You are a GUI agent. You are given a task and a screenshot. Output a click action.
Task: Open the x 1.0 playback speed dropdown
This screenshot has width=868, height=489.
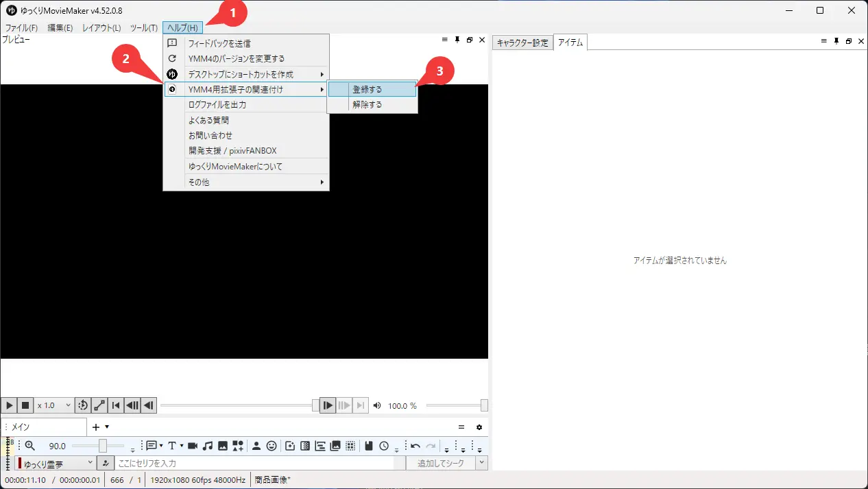point(54,405)
